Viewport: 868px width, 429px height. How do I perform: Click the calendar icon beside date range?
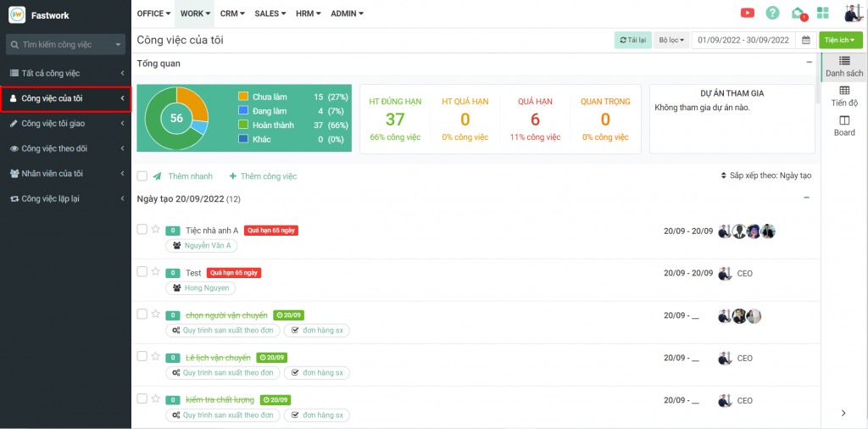tap(806, 40)
